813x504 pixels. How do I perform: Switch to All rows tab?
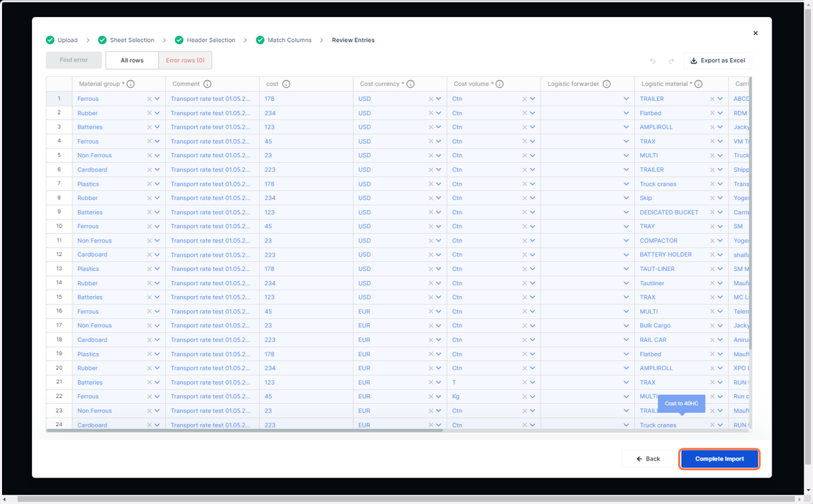click(x=132, y=60)
